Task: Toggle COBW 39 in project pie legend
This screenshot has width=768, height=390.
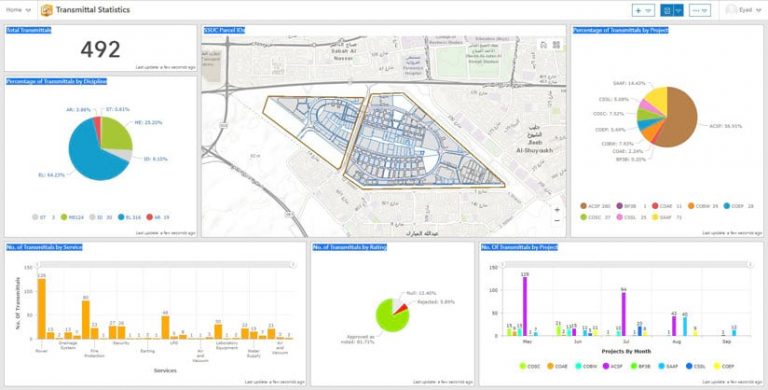Action: 703,206
